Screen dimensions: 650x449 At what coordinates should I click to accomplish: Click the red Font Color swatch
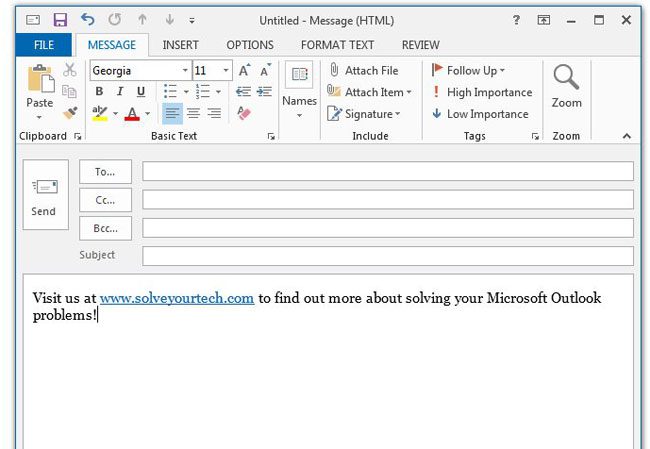pos(132,114)
